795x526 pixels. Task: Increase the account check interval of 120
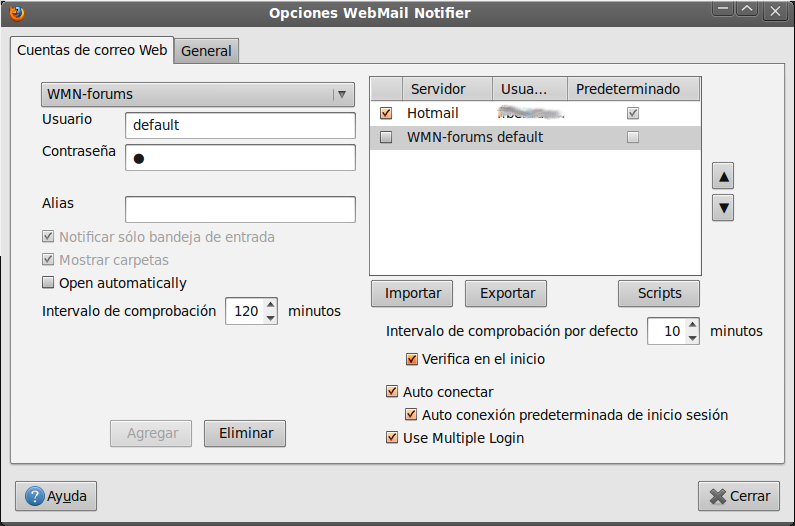click(271, 305)
